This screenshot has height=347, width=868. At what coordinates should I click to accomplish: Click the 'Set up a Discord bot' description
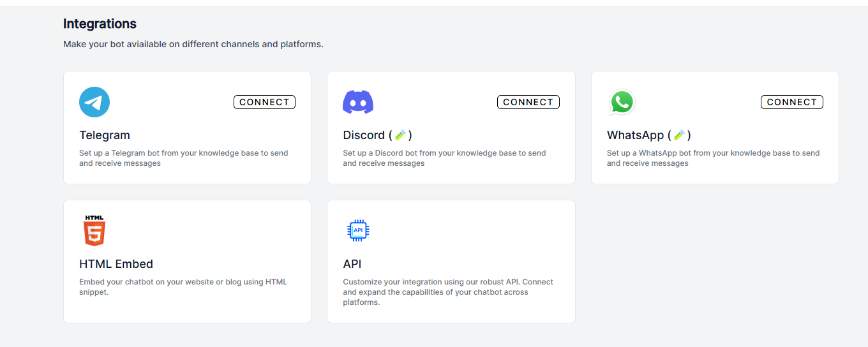[444, 158]
